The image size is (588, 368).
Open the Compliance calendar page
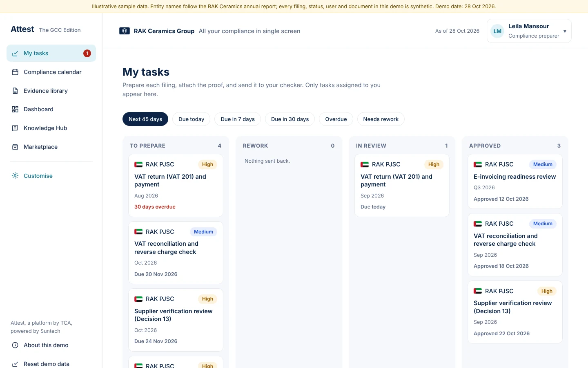coord(51,72)
